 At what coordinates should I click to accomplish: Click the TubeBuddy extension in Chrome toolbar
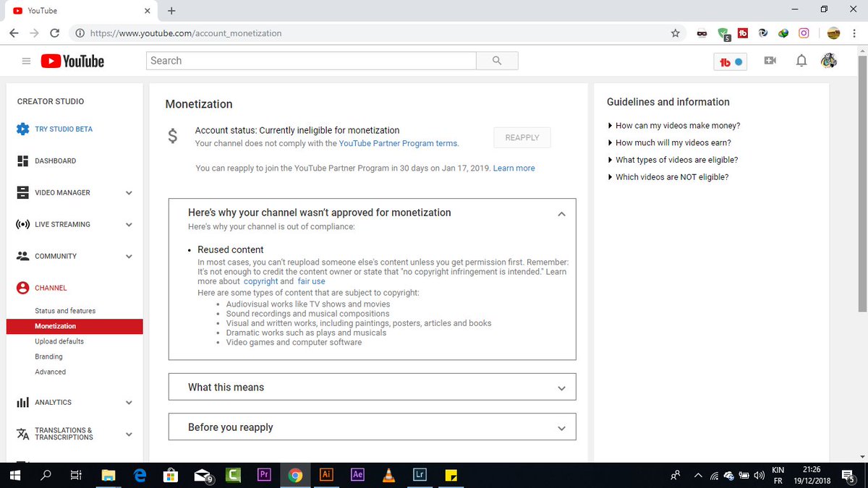743,33
